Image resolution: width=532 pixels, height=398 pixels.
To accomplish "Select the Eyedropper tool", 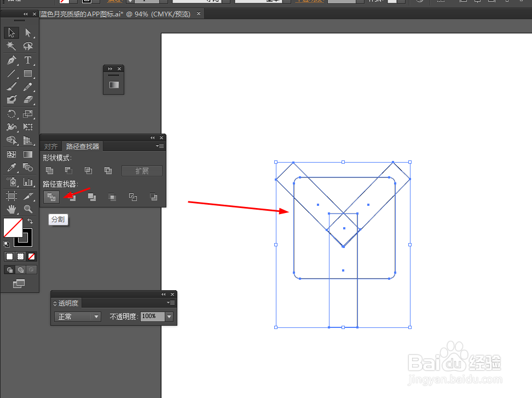I will [x=11, y=168].
